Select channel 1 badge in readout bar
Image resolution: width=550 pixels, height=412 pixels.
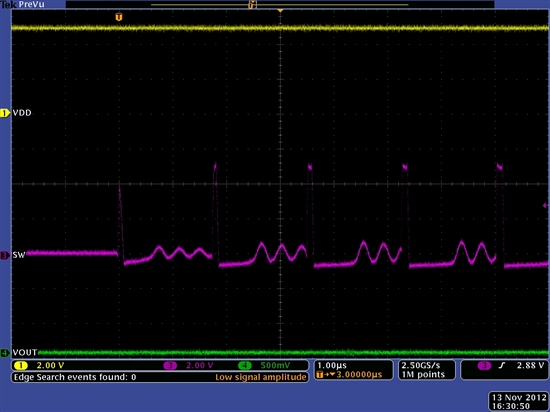click(21, 366)
